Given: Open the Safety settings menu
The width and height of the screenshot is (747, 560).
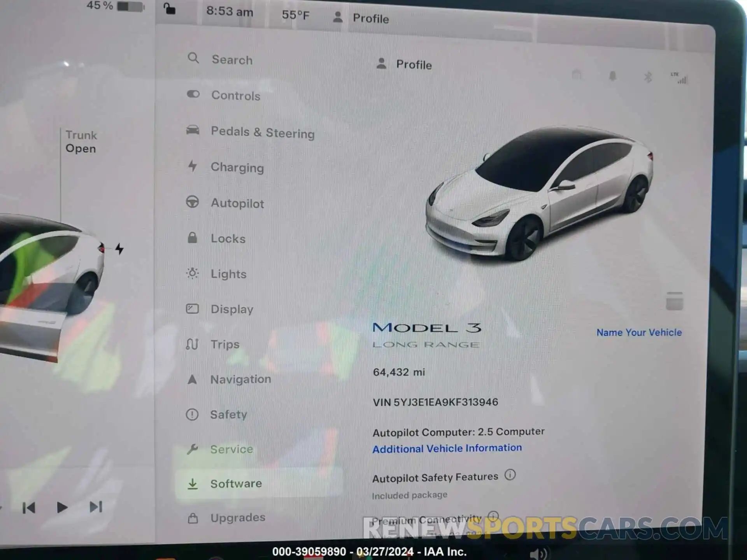Looking at the screenshot, I should (x=230, y=415).
